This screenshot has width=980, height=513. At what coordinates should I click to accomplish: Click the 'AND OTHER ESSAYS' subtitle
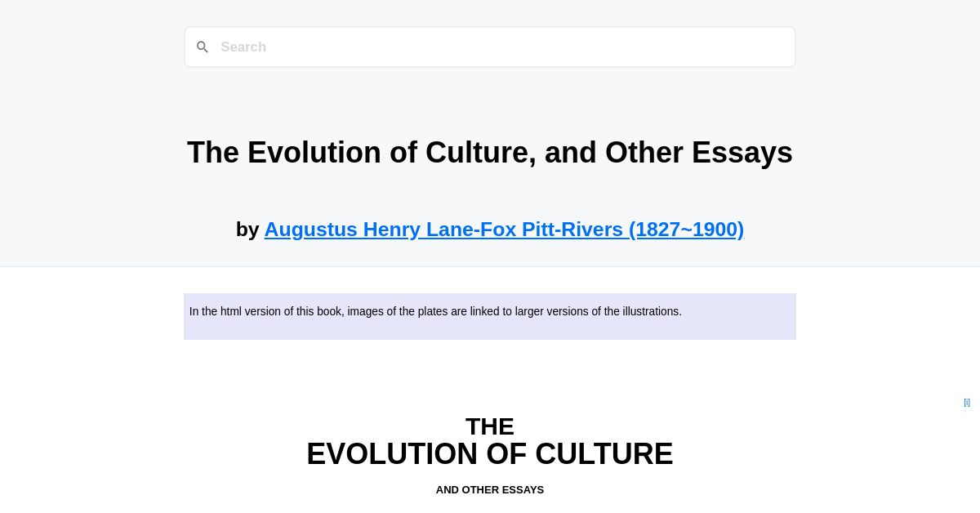(x=490, y=490)
